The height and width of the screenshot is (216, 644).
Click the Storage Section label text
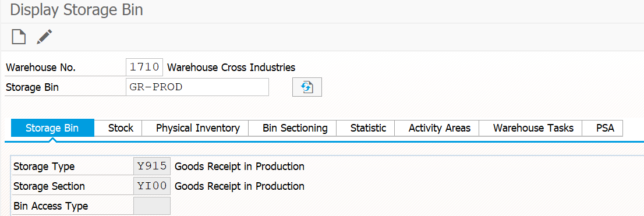tap(49, 186)
